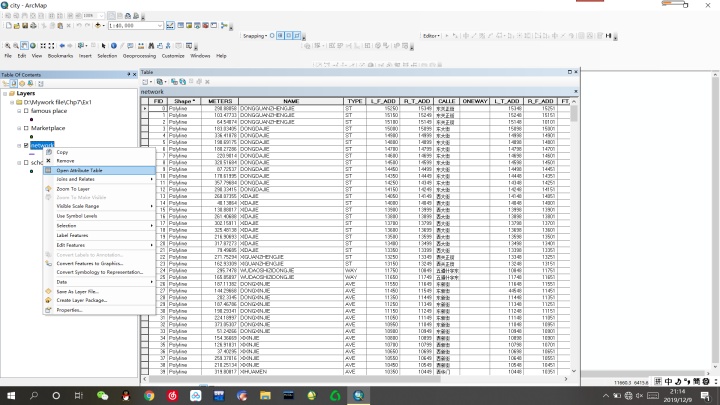Screen dimensions: 720x405
Task: Collapse the famous place layer node
Action: (19, 111)
